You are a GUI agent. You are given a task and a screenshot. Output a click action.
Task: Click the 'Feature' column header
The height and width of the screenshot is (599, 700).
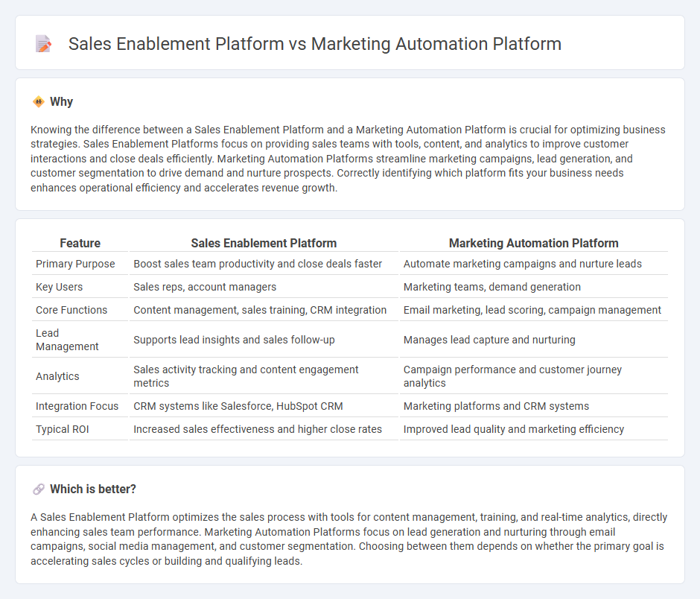pyautogui.click(x=80, y=243)
